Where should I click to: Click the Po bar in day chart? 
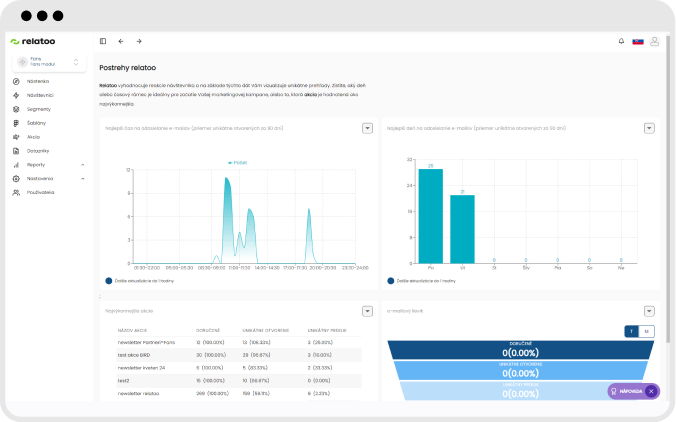point(431,216)
